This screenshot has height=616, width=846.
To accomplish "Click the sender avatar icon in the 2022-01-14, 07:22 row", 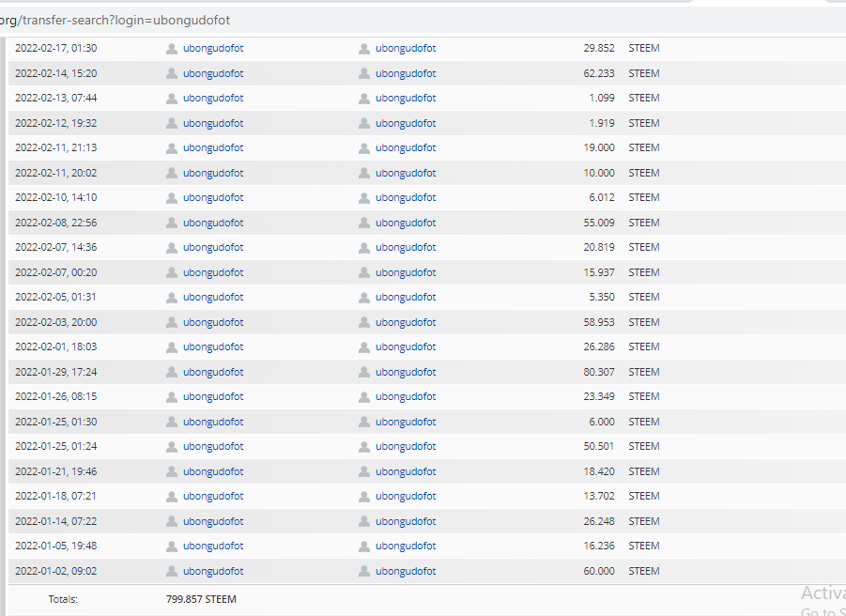I will pyautogui.click(x=172, y=521).
